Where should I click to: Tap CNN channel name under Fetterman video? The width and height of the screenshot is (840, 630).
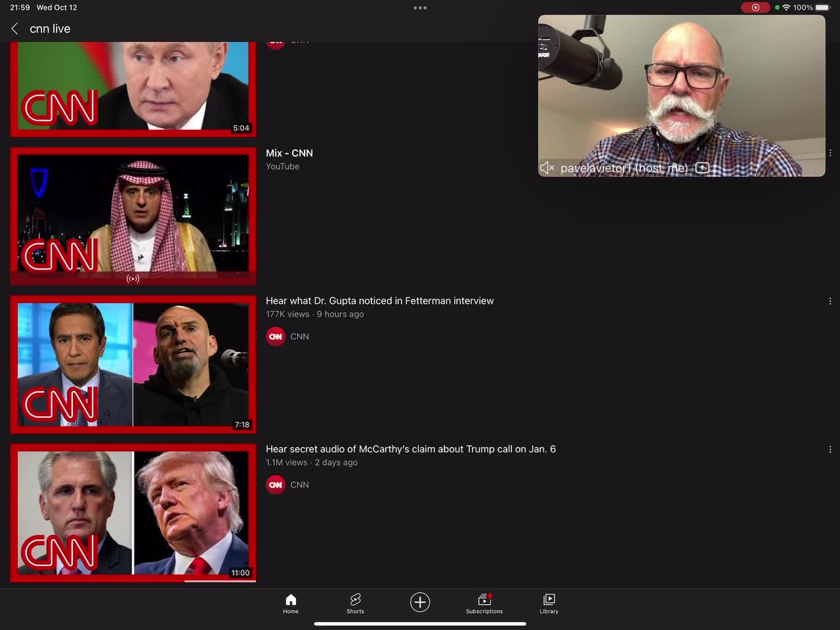(x=300, y=337)
